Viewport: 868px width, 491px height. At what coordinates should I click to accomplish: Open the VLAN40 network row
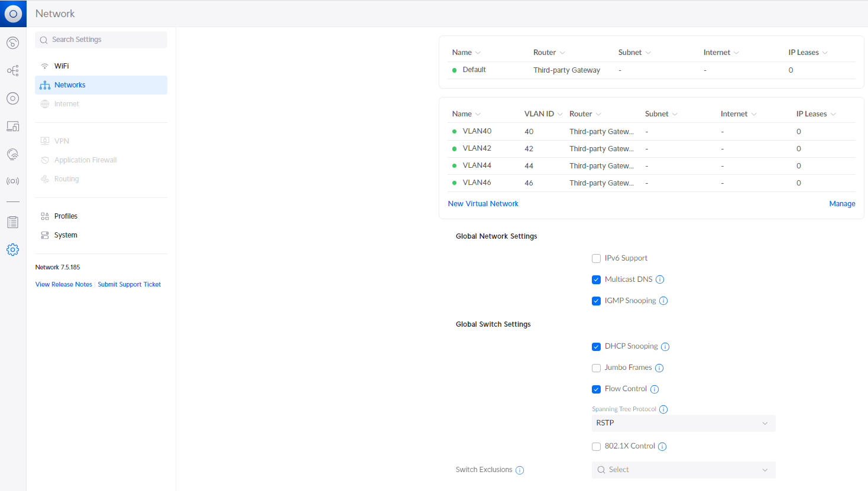(x=652, y=132)
